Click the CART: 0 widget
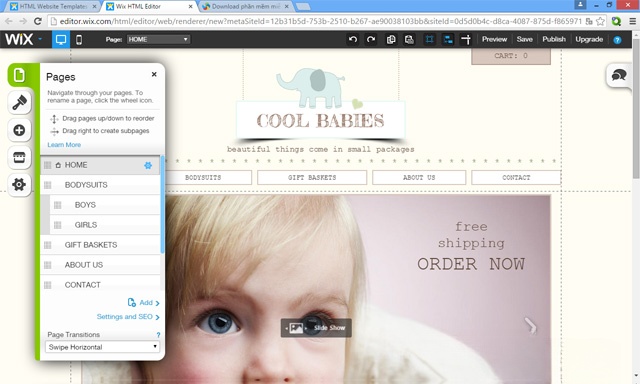This screenshot has height=384, width=640. coord(511,56)
